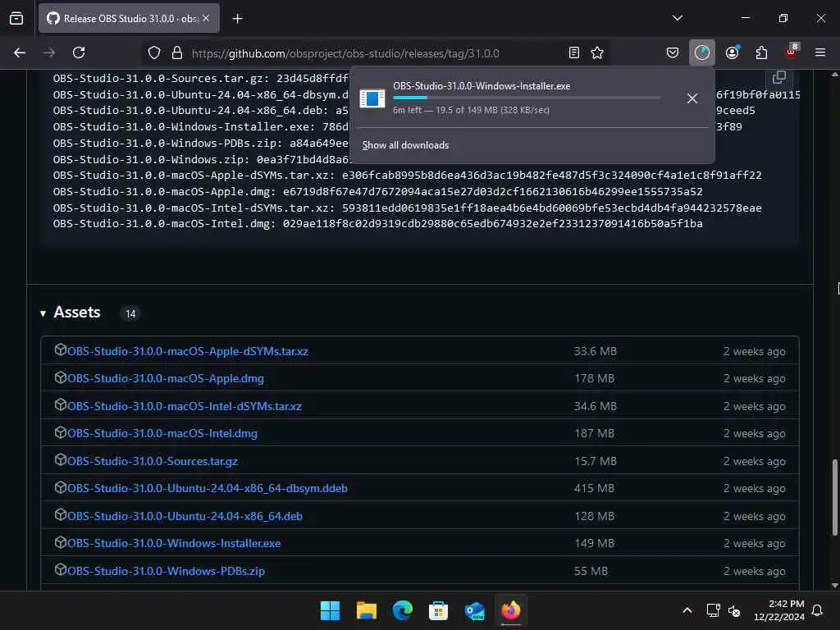Viewport: 840px width, 630px height.
Task: Click the installer file icon in downloads
Action: pos(372,98)
